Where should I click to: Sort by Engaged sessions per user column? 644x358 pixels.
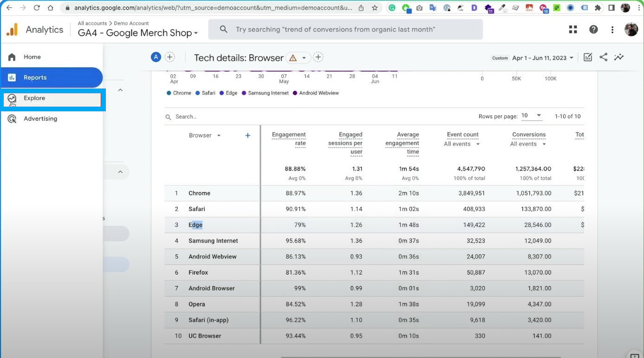(x=345, y=143)
